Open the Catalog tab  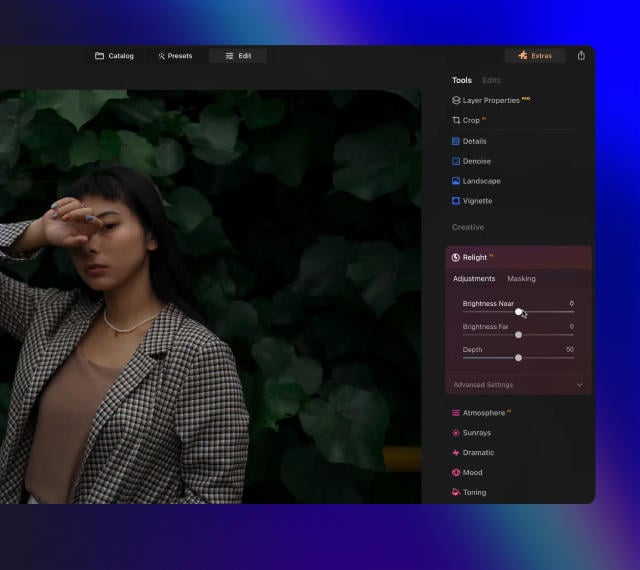click(114, 56)
